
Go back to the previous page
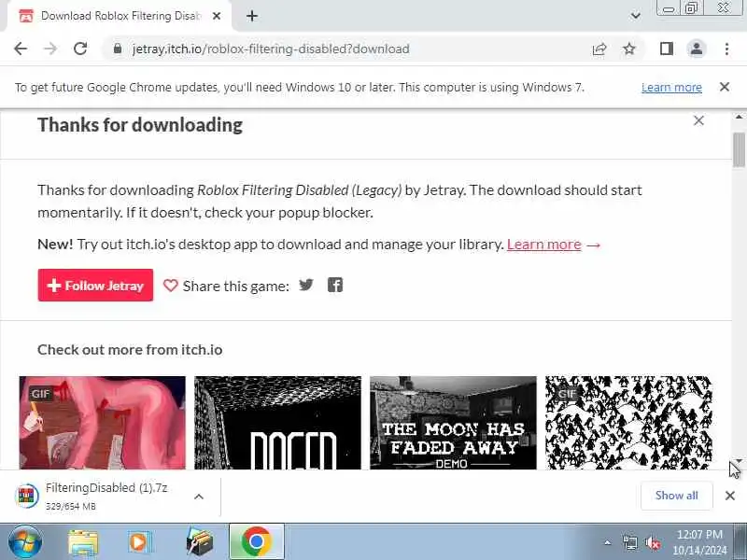tap(21, 49)
